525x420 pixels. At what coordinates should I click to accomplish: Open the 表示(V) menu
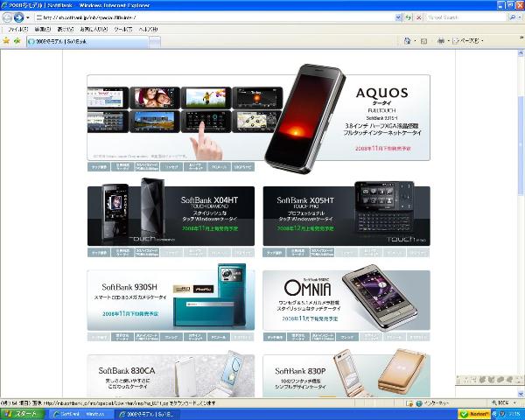pos(66,30)
